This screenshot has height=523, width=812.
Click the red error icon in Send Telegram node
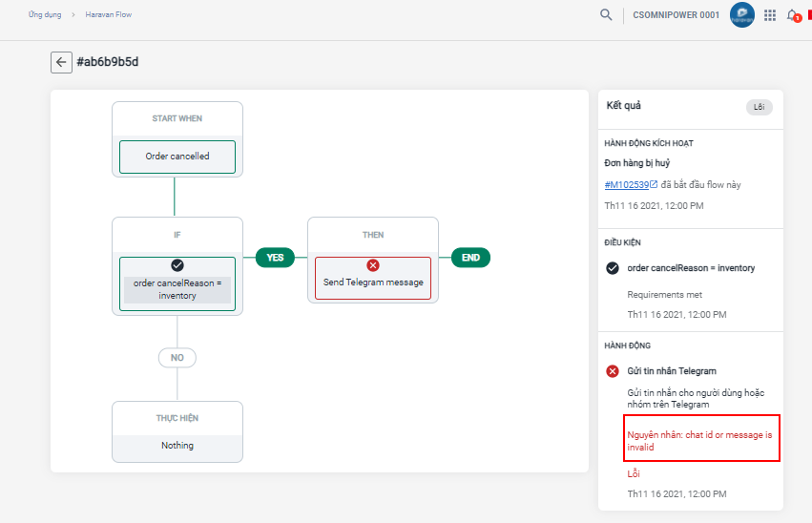(373, 265)
